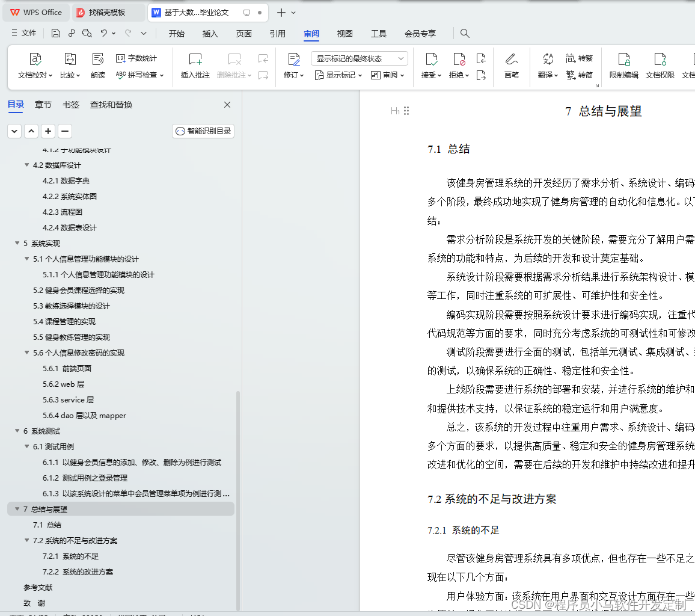Jump to 4.2.2 系统实体图 in outline
Viewport: 695px width, 616px height.
click(x=70, y=196)
